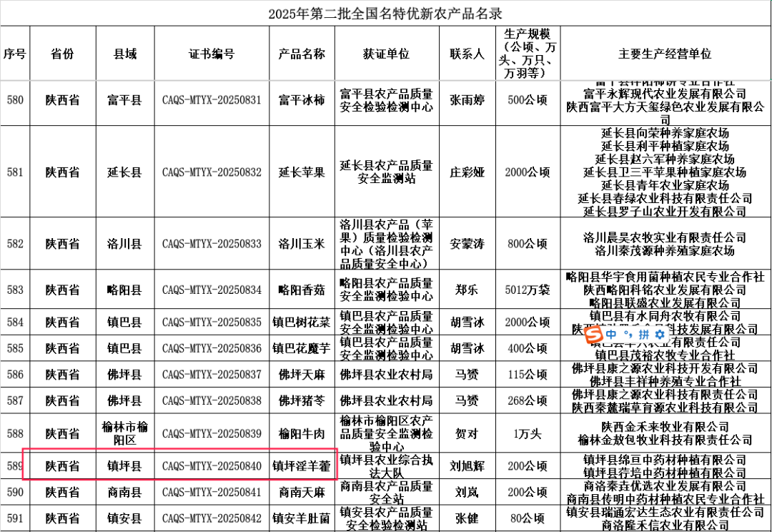This screenshot has height=532, width=772.
Task: Select certificate CAQS-MTYX-20250840
Action: (x=212, y=466)
